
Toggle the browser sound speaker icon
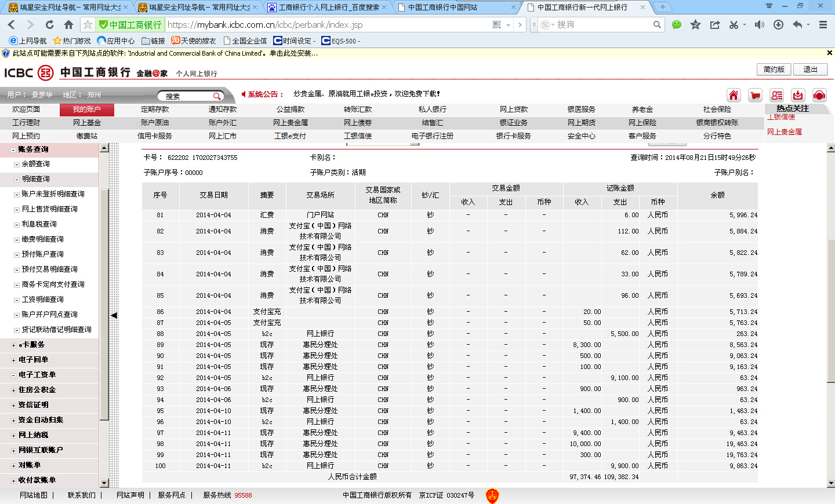coord(759,25)
